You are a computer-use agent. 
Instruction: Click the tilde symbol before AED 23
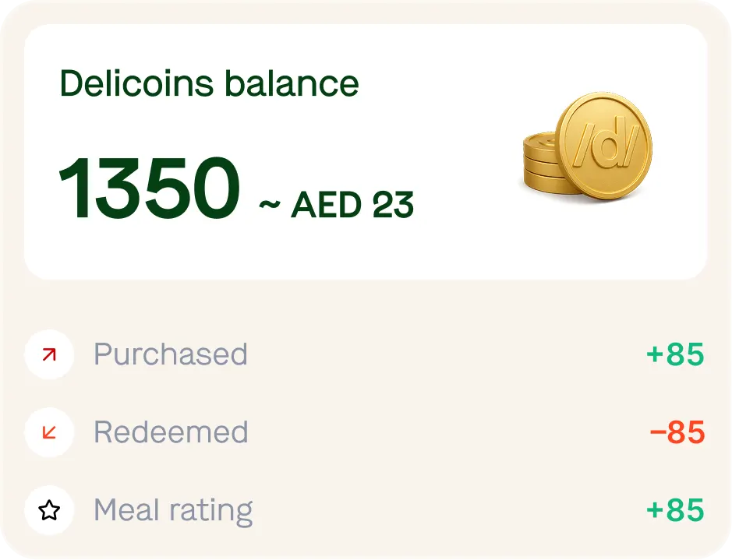(x=270, y=204)
